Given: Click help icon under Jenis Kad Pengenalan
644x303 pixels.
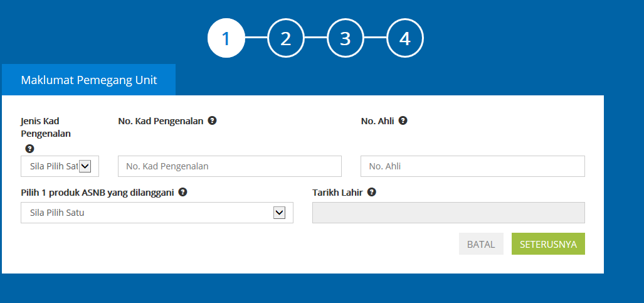Looking at the screenshot, I should [x=29, y=149].
